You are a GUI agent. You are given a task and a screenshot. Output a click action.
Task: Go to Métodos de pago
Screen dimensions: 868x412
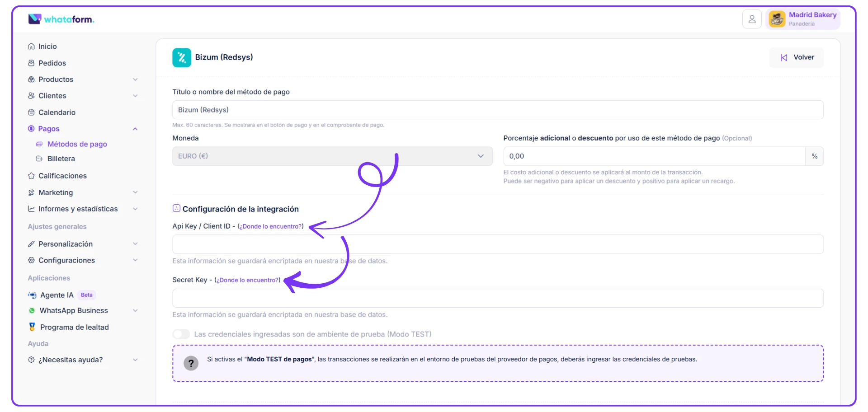coord(77,144)
